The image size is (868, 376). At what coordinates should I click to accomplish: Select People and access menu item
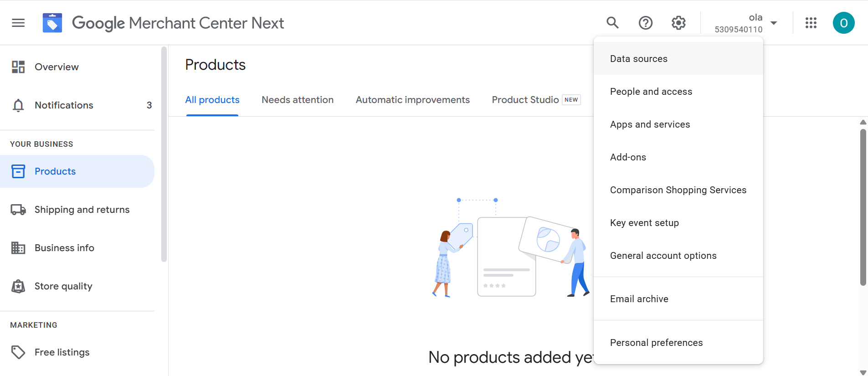[x=678, y=92]
